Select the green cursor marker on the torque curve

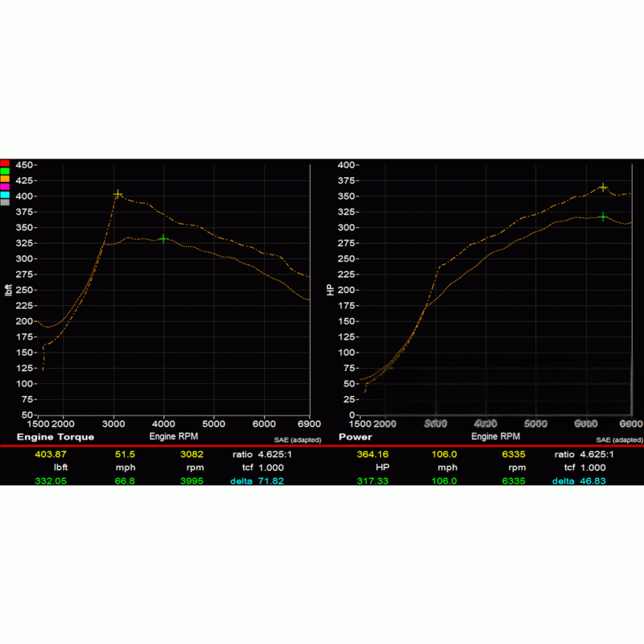(x=163, y=238)
